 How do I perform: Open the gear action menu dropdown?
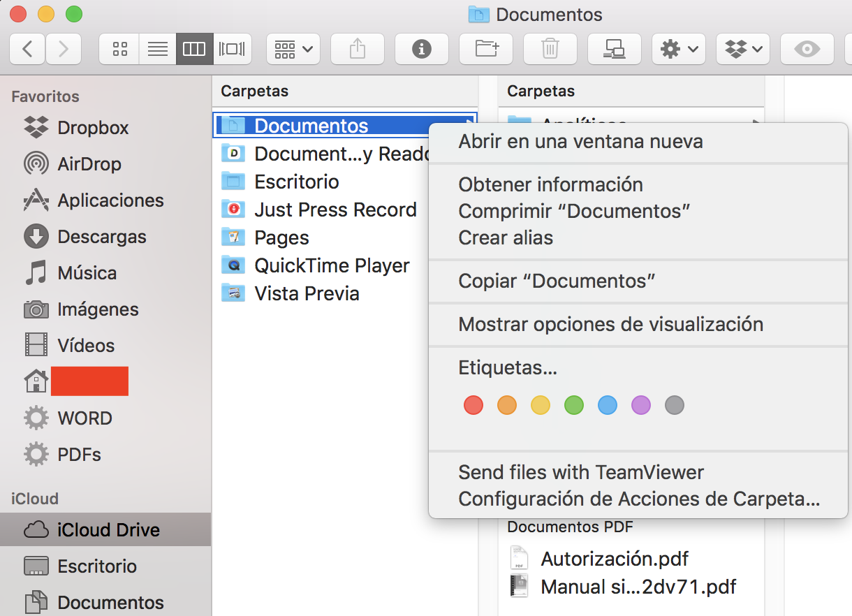679,48
